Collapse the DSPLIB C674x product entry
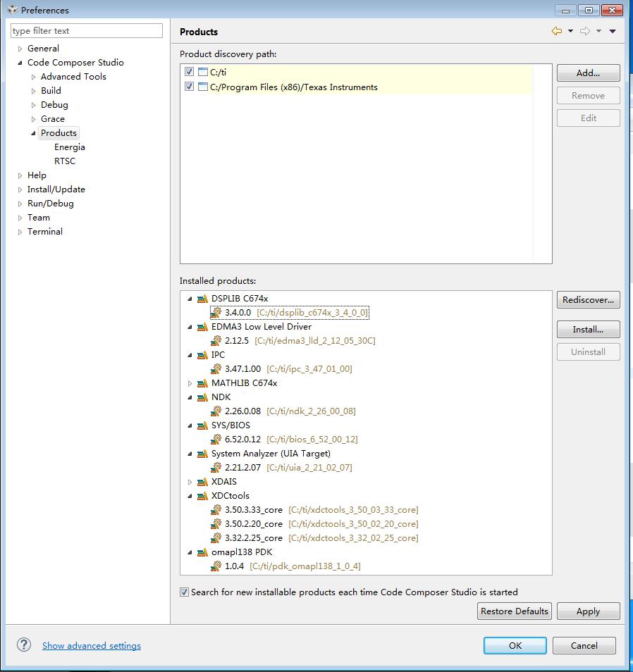Viewport: 633px width, 672px height. [190, 299]
